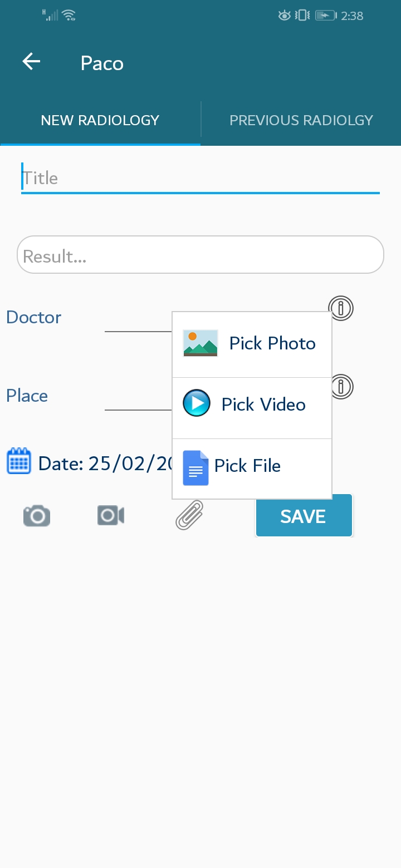Tap the info icon beside Place

point(341,386)
